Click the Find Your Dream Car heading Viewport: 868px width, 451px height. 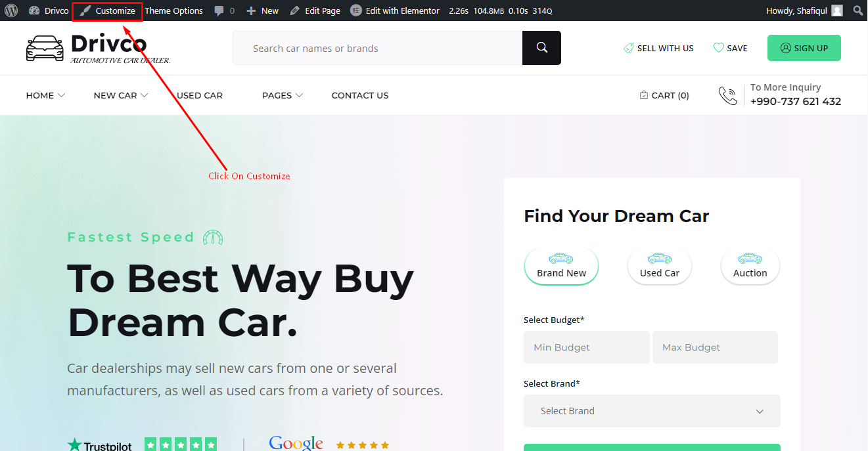click(x=616, y=216)
